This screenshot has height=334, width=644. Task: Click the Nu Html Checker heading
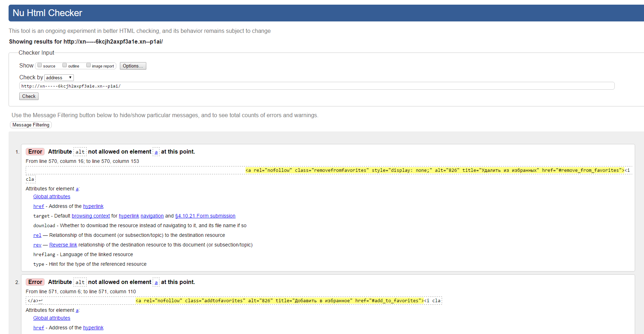47,13
